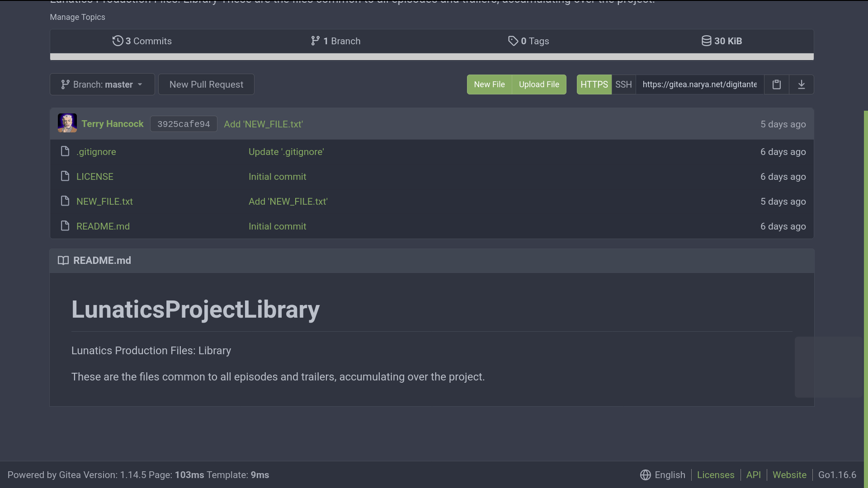Open the English language selector
Viewport: 868px width, 488px height.
pyautogui.click(x=670, y=475)
